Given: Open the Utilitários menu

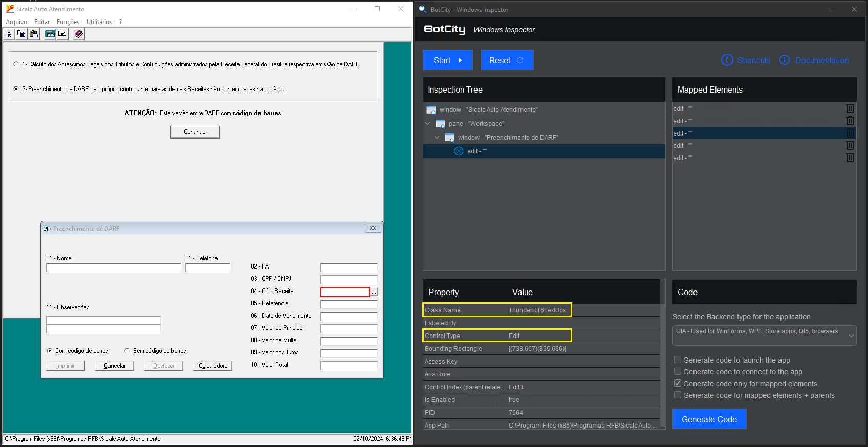Looking at the screenshot, I should [x=99, y=22].
